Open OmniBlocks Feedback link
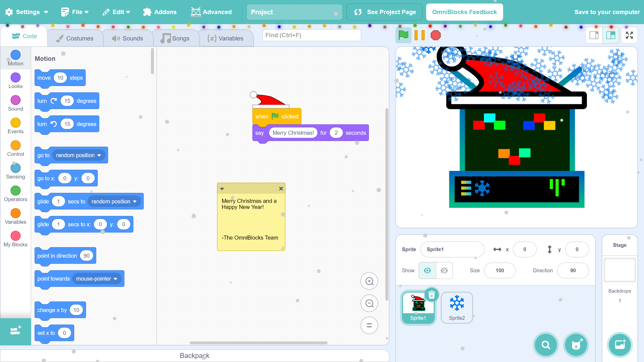This screenshot has height=362, width=644. [x=464, y=12]
